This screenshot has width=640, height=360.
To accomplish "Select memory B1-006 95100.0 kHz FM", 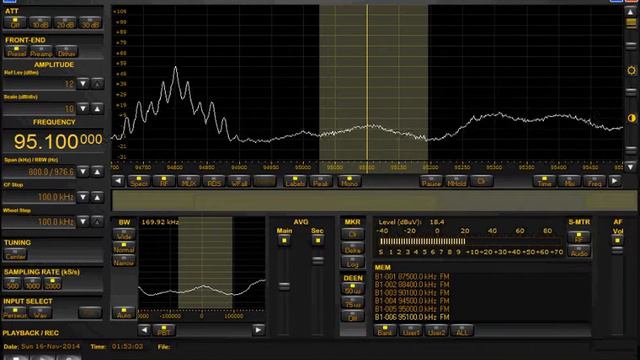I will [x=412, y=317].
